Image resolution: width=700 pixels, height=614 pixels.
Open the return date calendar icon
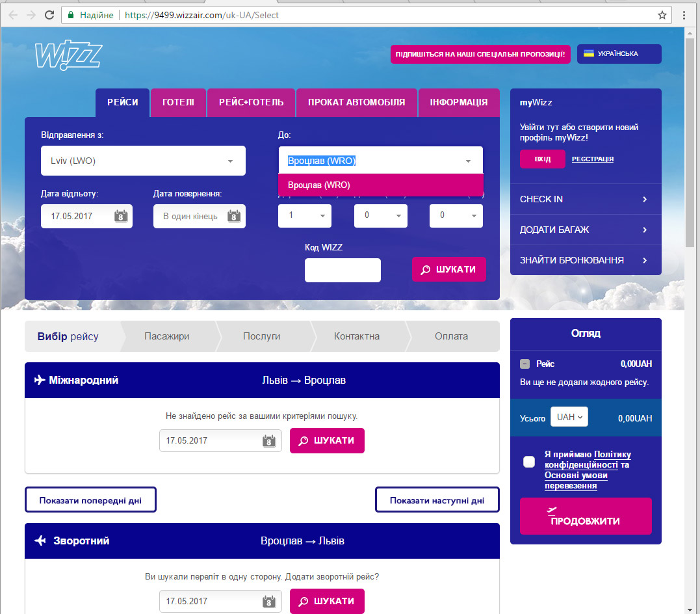(234, 217)
